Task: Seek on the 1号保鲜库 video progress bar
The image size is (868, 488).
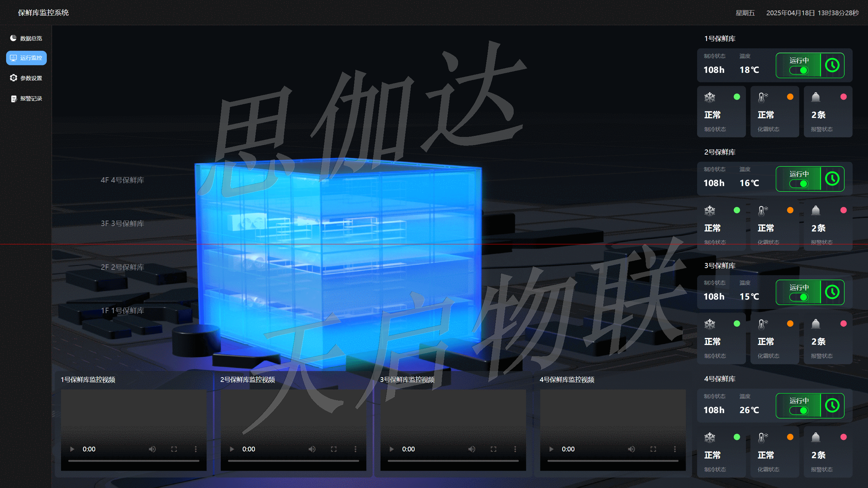Action: [x=134, y=461]
